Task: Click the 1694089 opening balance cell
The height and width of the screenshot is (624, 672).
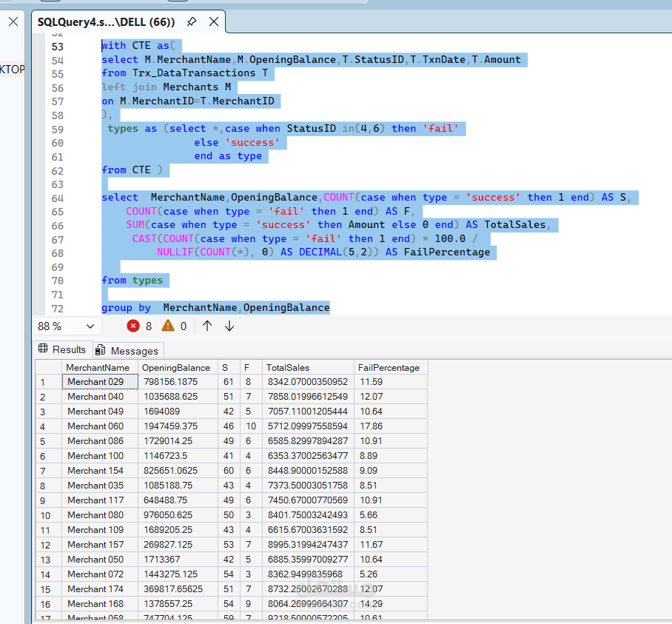Action: click(x=178, y=412)
